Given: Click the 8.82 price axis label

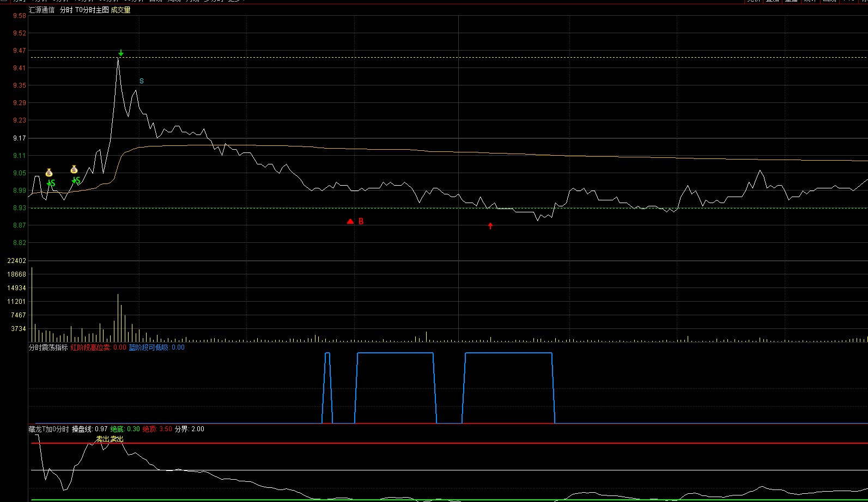Looking at the screenshot, I should pyautogui.click(x=20, y=243).
